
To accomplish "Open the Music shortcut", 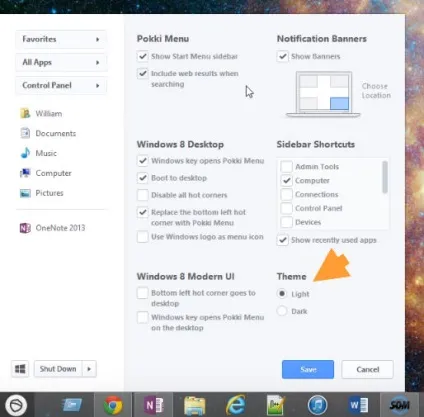I will [38, 153].
